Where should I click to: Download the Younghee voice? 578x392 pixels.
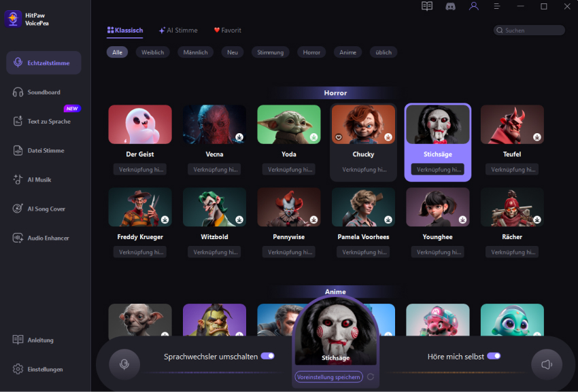(462, 219)
